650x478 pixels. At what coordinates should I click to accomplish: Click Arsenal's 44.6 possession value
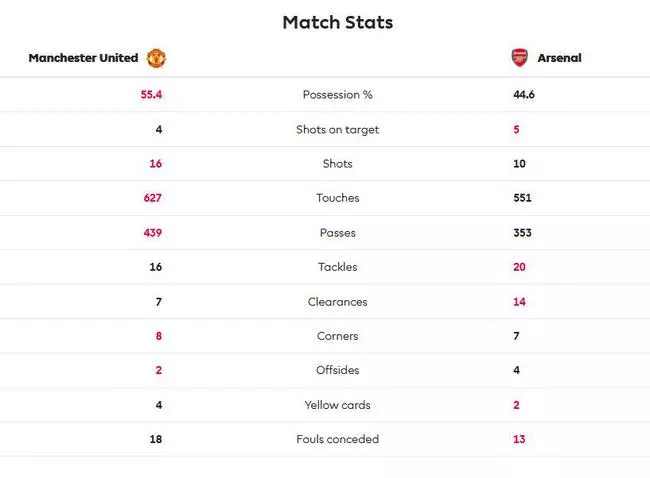[x=524, y=95]
